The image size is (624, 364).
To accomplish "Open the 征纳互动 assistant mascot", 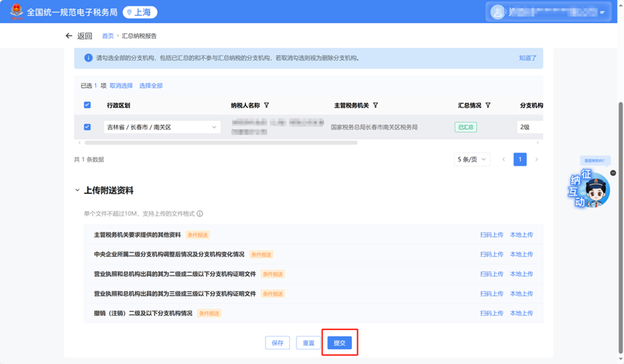I will [592, 190].
